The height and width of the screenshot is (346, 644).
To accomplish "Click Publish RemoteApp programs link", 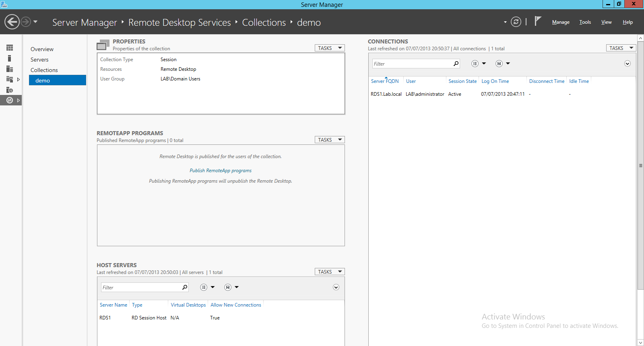I will point(221,171).
